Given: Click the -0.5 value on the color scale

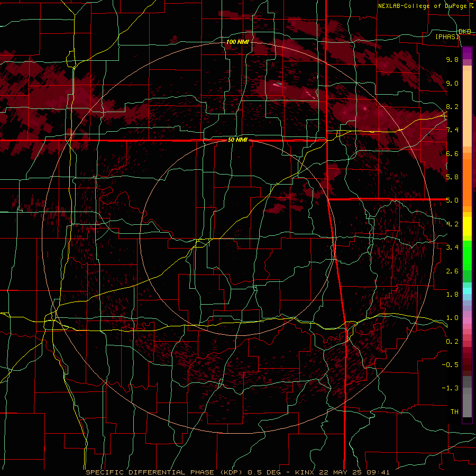Looking at the screenshot, I should pyautogui.click(x=450, y=365).
